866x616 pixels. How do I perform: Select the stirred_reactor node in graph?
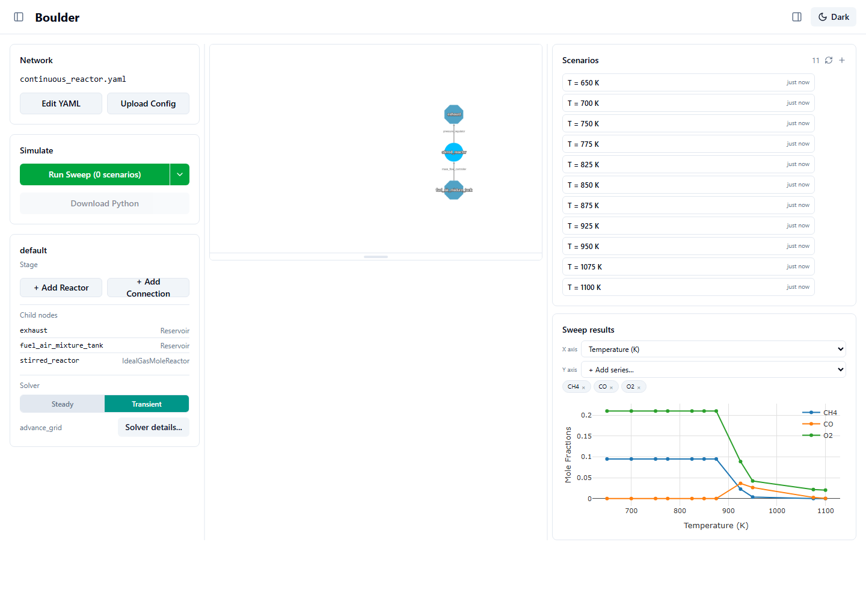(454, 152)
